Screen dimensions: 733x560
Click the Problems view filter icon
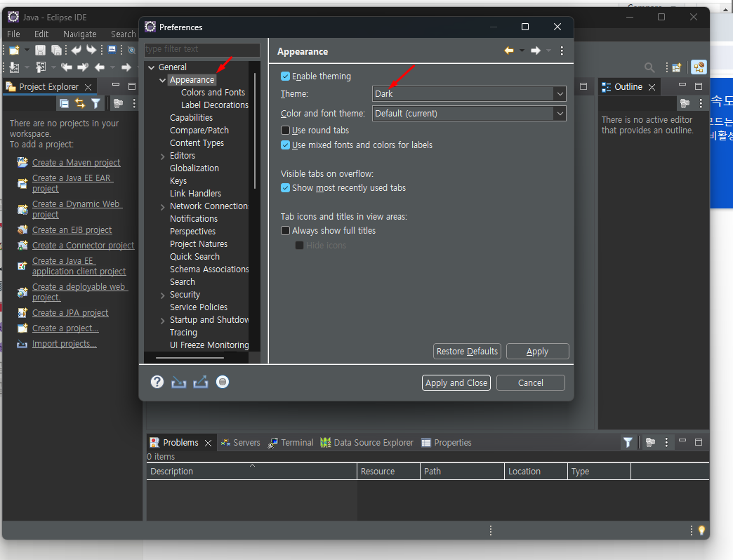(628, 442)
